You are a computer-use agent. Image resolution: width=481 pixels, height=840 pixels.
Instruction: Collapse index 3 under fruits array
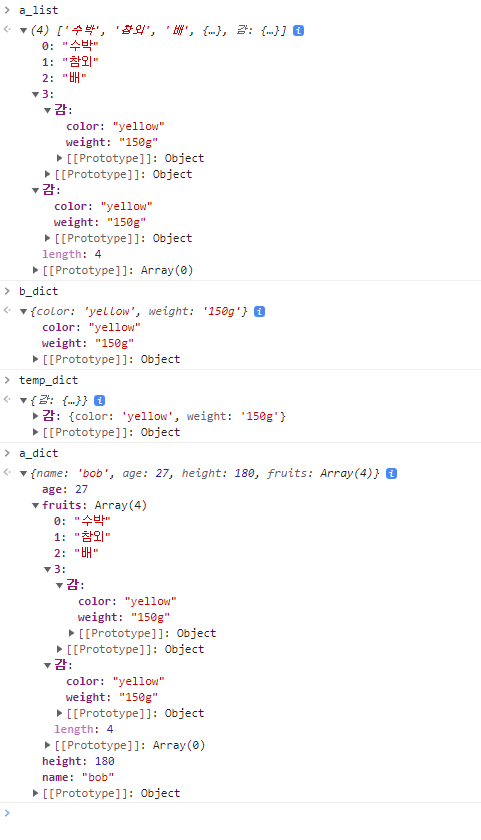pyautogui.click(x=47, y=569)
